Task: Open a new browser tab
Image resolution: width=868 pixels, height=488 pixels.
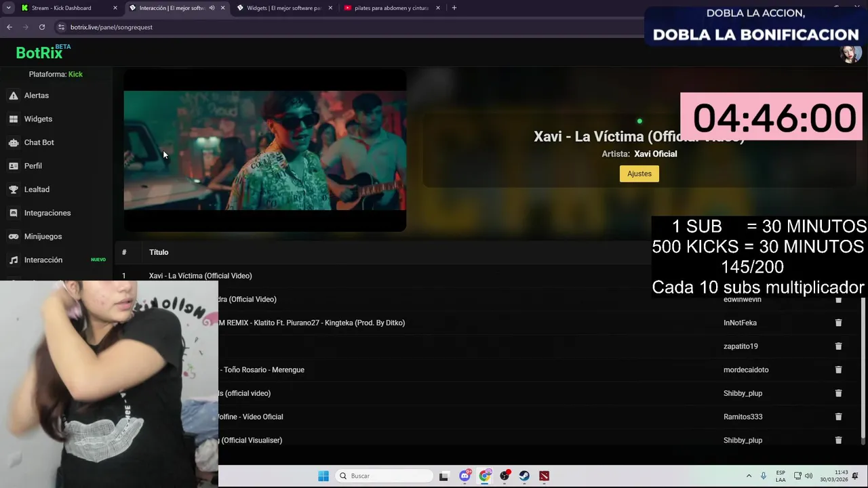Action: coord(454,8)
